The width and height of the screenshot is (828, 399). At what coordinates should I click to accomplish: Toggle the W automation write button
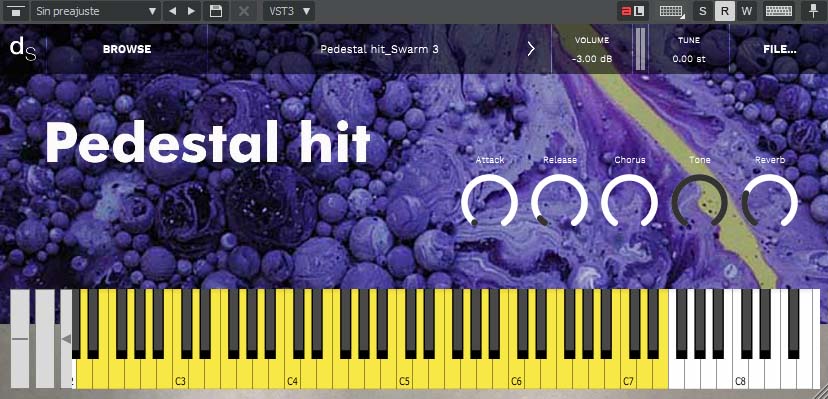[x=746, y=11]
